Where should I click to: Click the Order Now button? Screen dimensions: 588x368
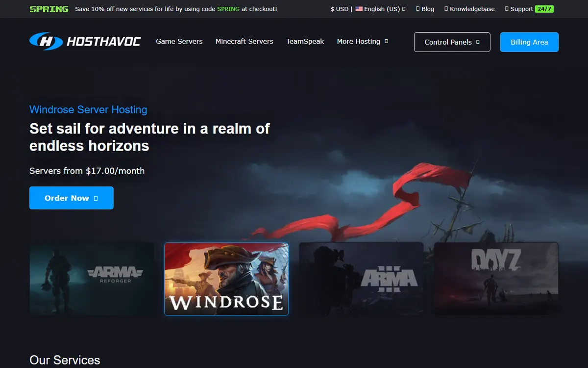[x=72, y=198]
